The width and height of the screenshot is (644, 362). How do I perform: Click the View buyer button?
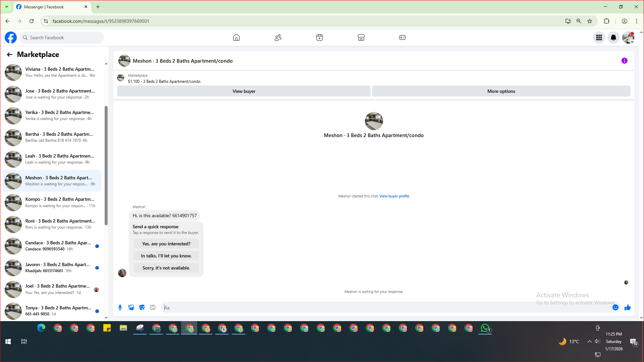pyautogui.click(x=244, y=91)
